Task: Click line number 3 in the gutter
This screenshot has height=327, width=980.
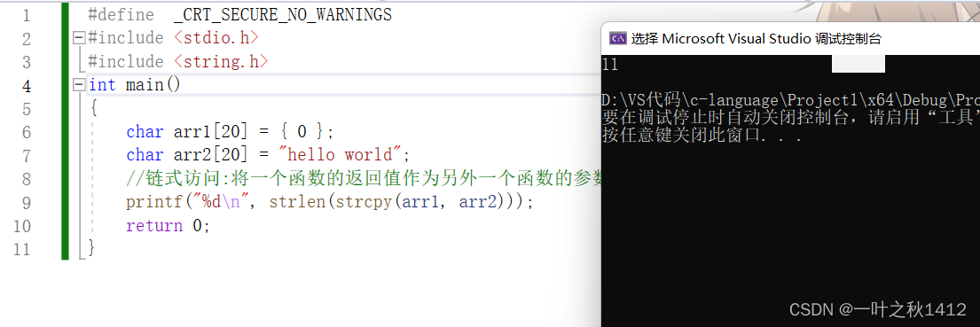Action: tap(26, 61)
